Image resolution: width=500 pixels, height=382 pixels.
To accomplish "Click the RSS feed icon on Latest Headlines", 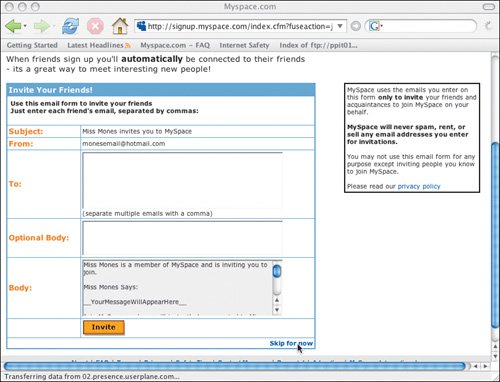I will click(128, 45).
